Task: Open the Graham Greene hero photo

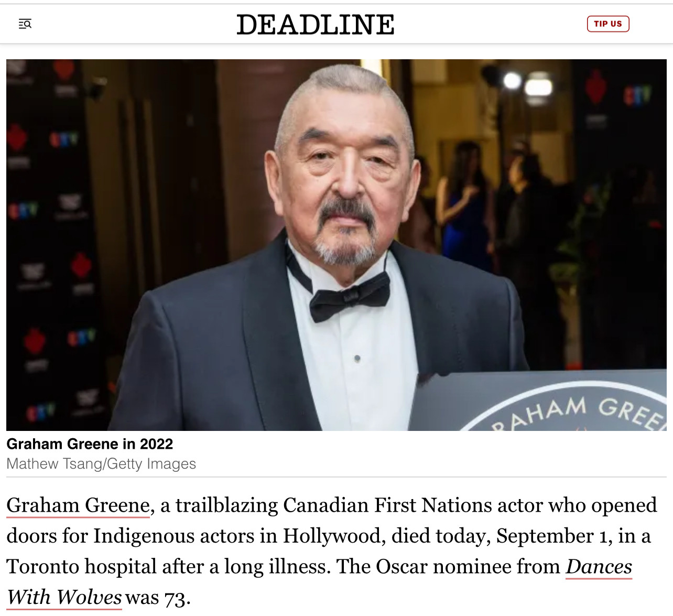Action: click(336, 245)
